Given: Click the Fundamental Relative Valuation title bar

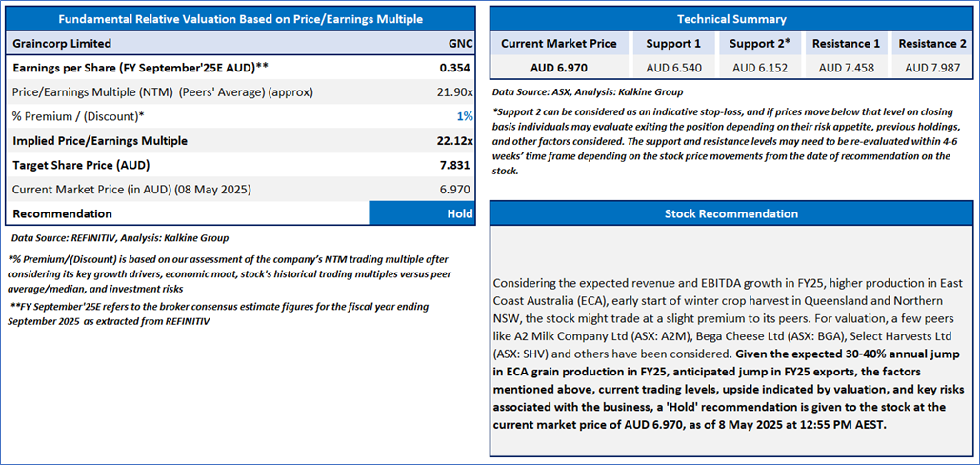Looking at the screenshot, I should click(x=240, y=19).
